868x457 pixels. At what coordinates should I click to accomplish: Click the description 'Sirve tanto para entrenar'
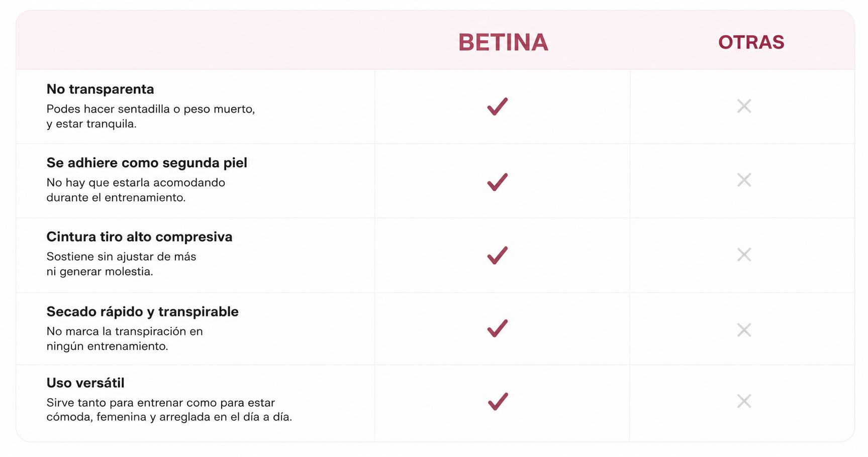click(x=169, y=410)
